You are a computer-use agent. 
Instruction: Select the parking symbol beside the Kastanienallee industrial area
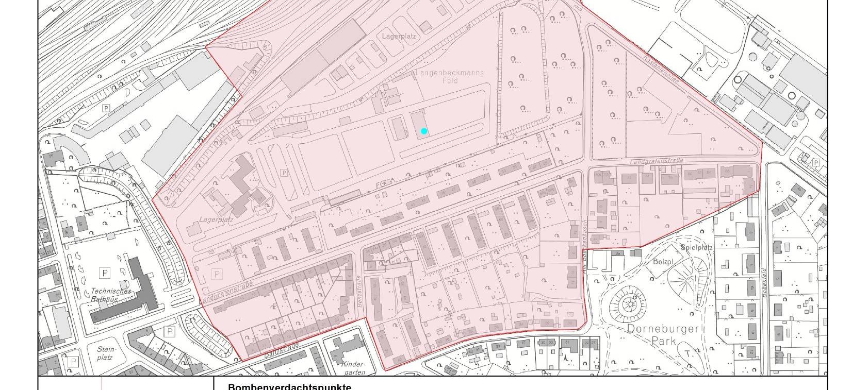(x=815, y=163)
